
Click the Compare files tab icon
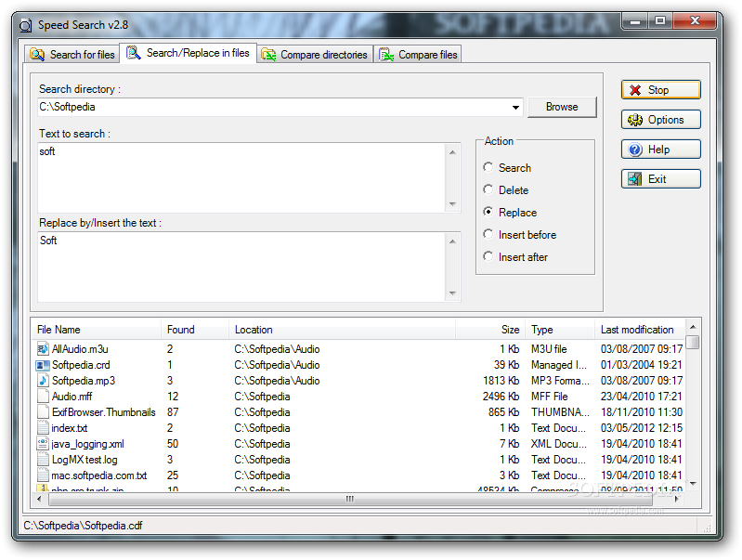pos(386,55)
